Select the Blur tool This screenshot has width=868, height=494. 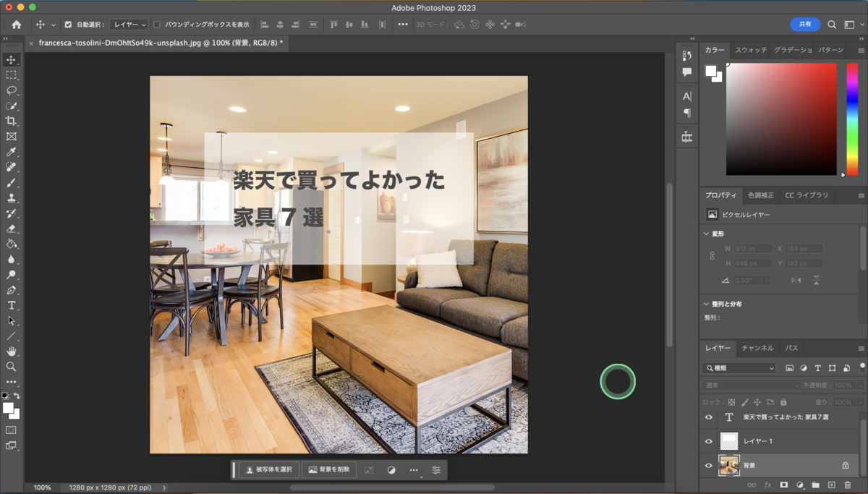click(11, 259)
